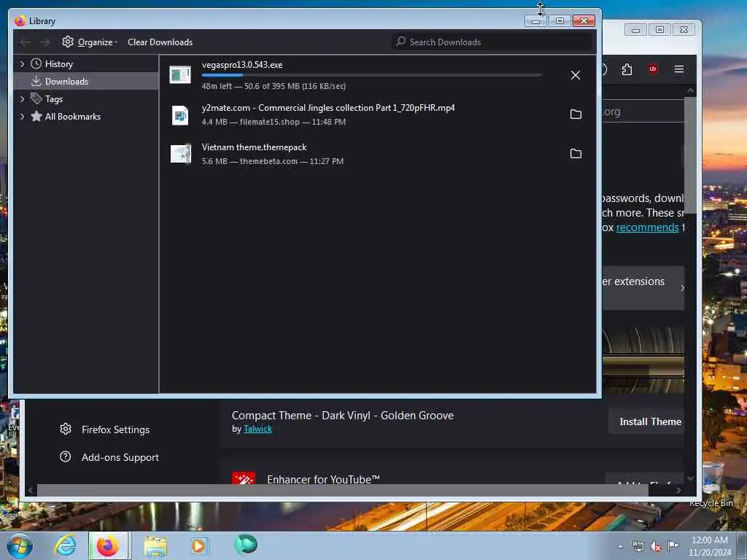747x560 pixels.
Task: Click the browser horizontal scrollbar
Action: pos(343,490)
